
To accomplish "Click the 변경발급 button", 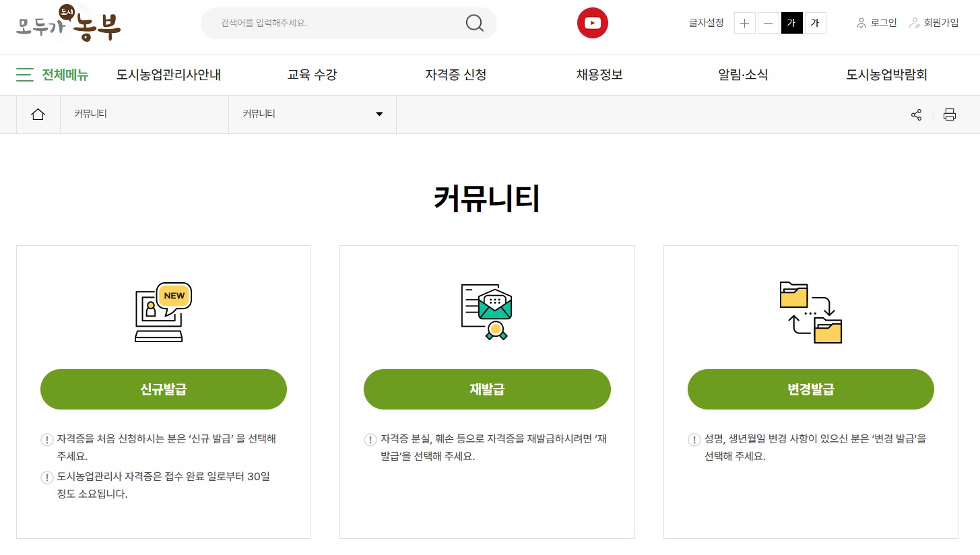I will pyautogui.click(x=810, y=389).
